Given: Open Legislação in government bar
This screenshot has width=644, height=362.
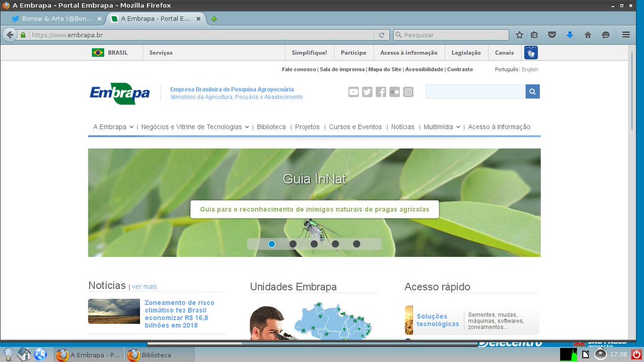Looking at the screenshot, I should 466,53.
